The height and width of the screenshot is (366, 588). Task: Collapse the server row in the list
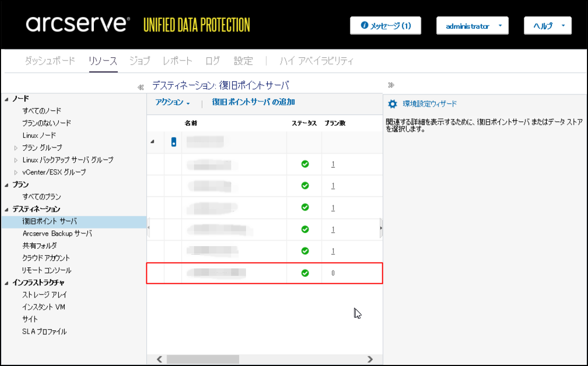click(x=153, y=142)
